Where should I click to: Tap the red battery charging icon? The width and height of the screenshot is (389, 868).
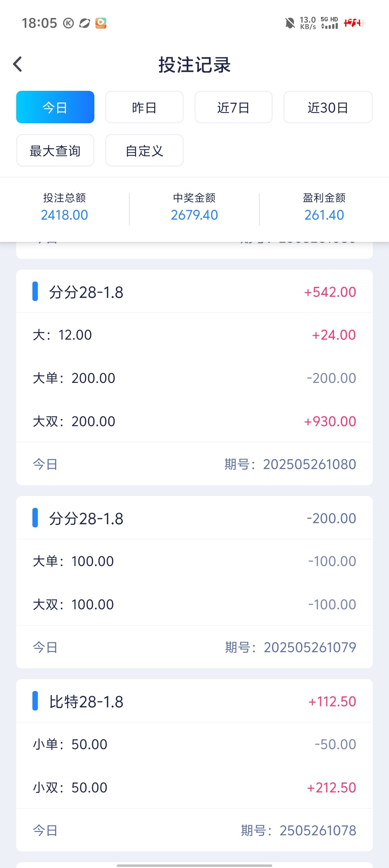(x=354, y=23)
